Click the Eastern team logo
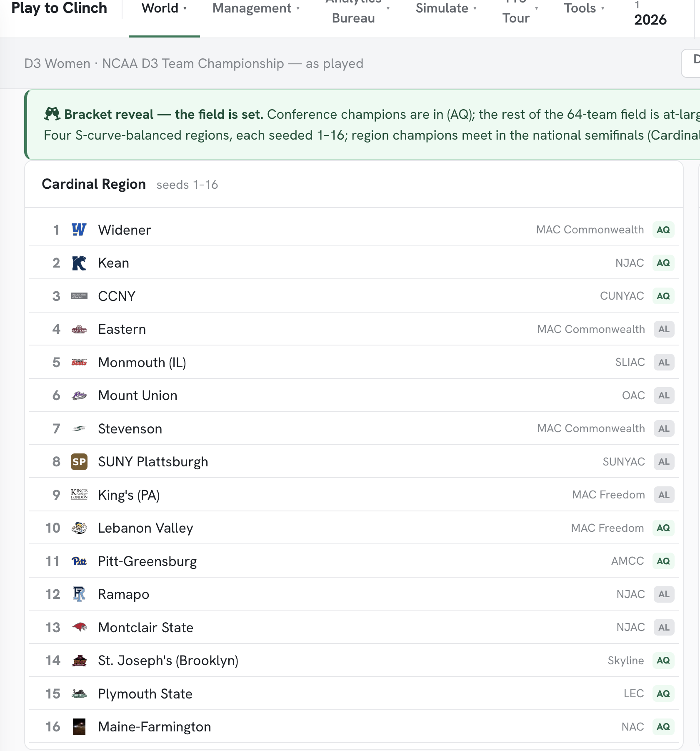Screen dimensions: 700x751 click(x=79, y=329)
